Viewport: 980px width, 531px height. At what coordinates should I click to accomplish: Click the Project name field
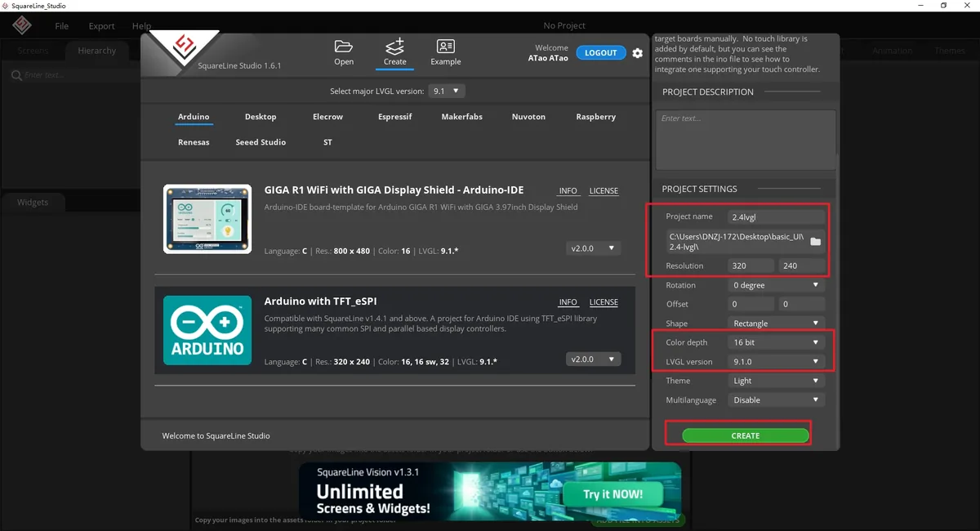point(777,216)
